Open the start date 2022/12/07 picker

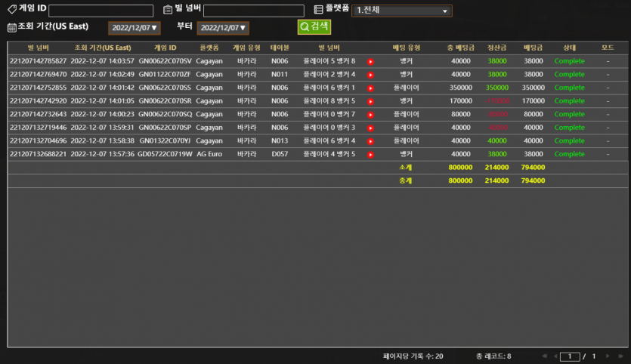coord(135,28)
